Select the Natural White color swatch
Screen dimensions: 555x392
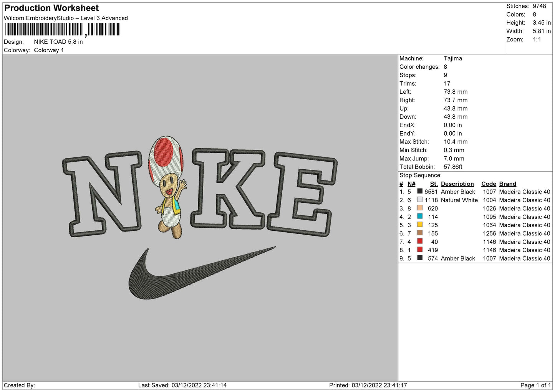(x=420, y=200)
